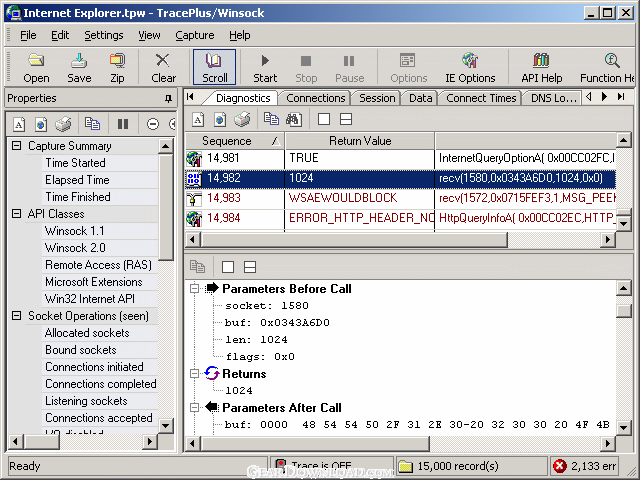Select row 14,981 TRUE

pos(400,158)
